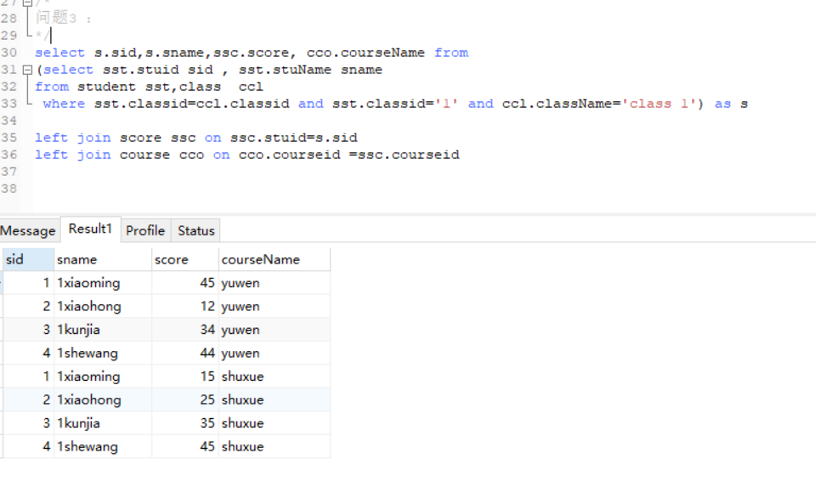Select the 1kunjia cell in yuwen row

pos(103,330)
